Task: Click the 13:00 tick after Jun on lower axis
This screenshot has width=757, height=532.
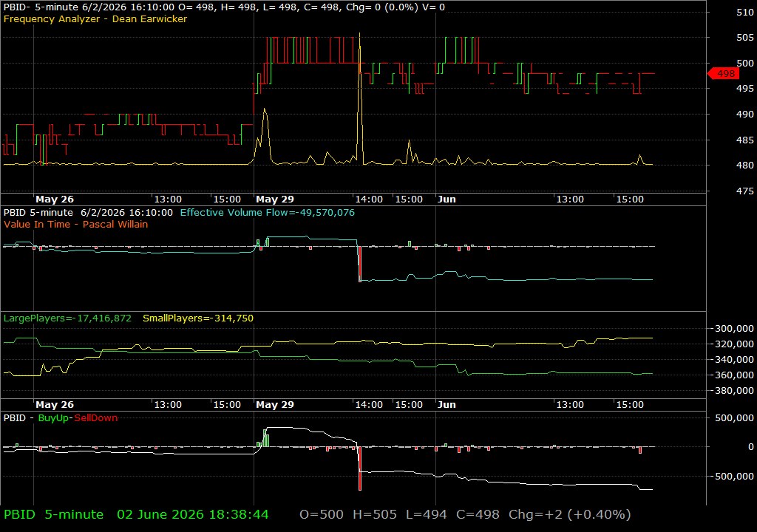Action: [x=570, y=405]
